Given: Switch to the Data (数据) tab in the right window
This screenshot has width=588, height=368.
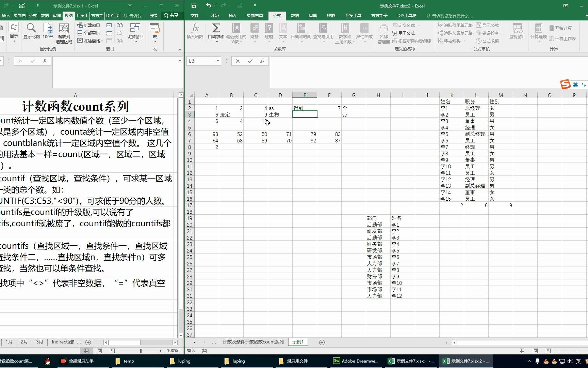Looking at the screenshot, I should tap(295, 16).
